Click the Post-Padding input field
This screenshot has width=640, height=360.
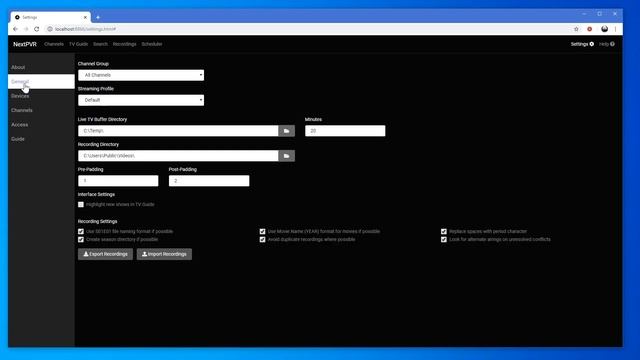tap(209, 181)
